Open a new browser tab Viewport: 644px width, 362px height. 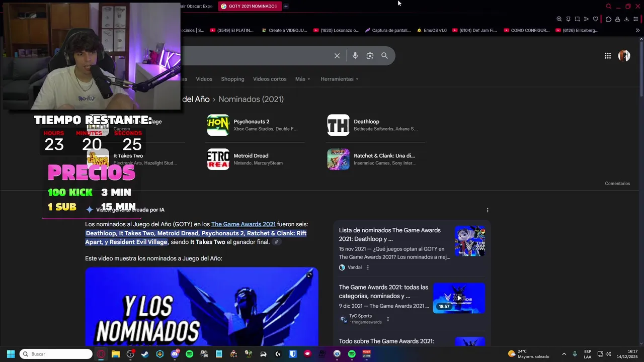point(286,6)
